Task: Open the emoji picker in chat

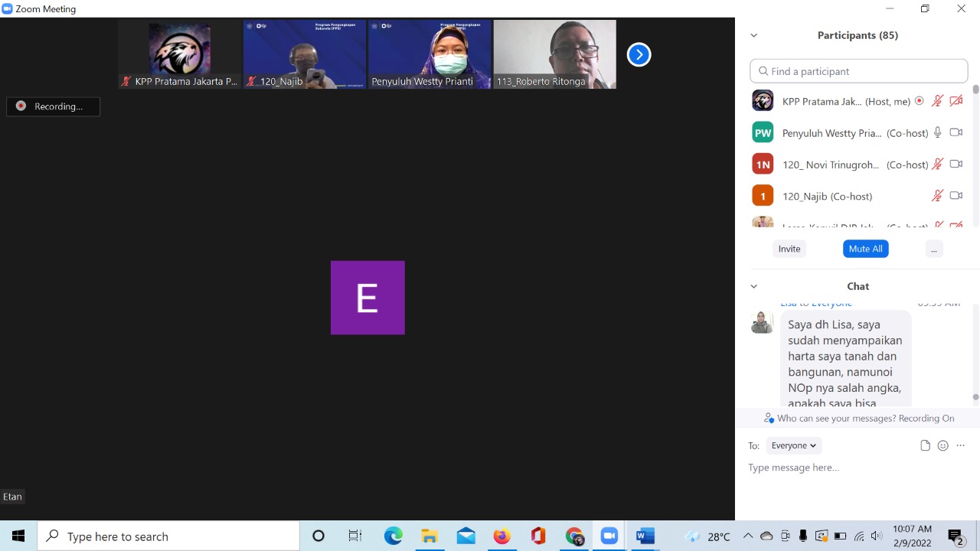Action: 943,445
